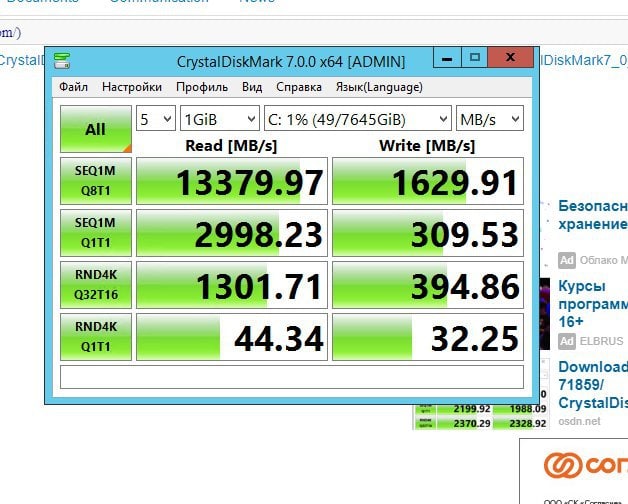
Task: Run all benchmarks with the All button
Action: pyautogui.click(x=96, y=129)
